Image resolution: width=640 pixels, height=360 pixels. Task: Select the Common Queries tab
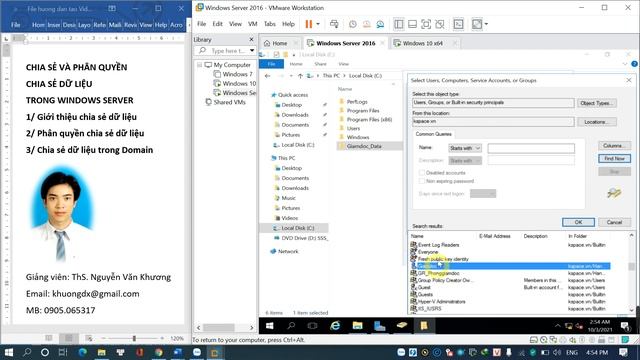click(433, 134)
